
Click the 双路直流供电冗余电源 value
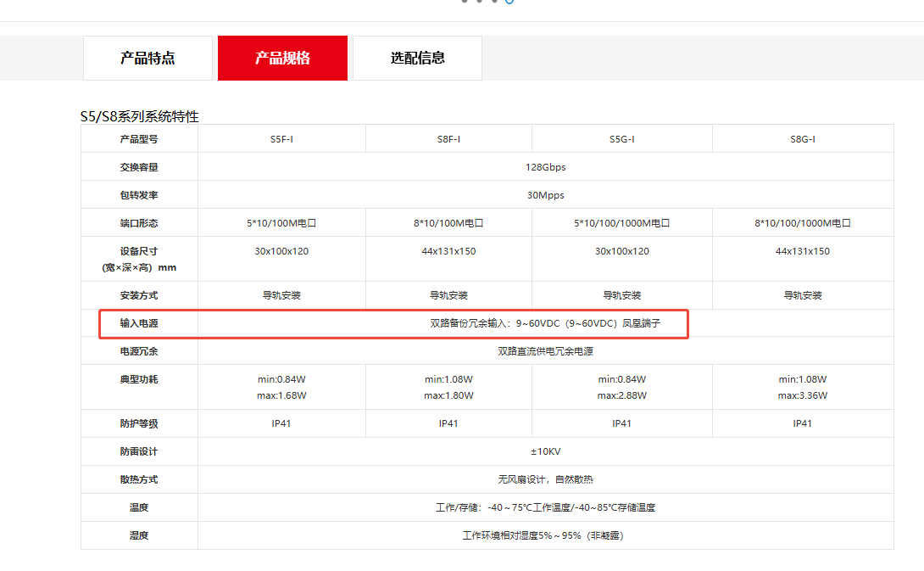click(x=546, y=351)
